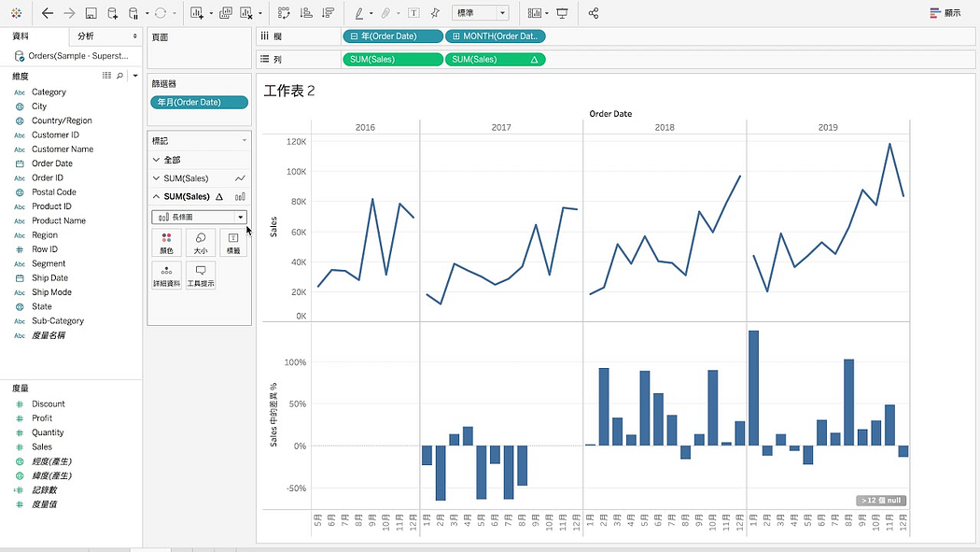Image resolution: width=980 pixels, height=552 pixels.
Task: Click the first SUM(Sales) row pill
Action: click(393, 60)
